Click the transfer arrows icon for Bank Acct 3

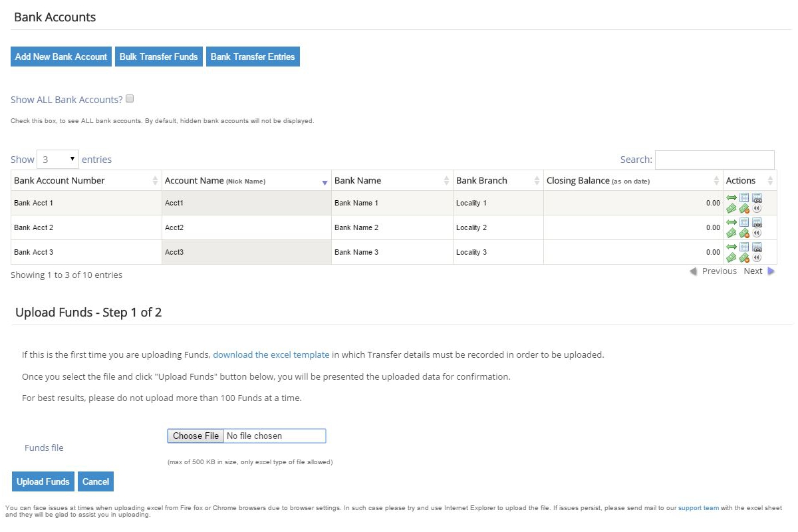(x=732, y=247)
